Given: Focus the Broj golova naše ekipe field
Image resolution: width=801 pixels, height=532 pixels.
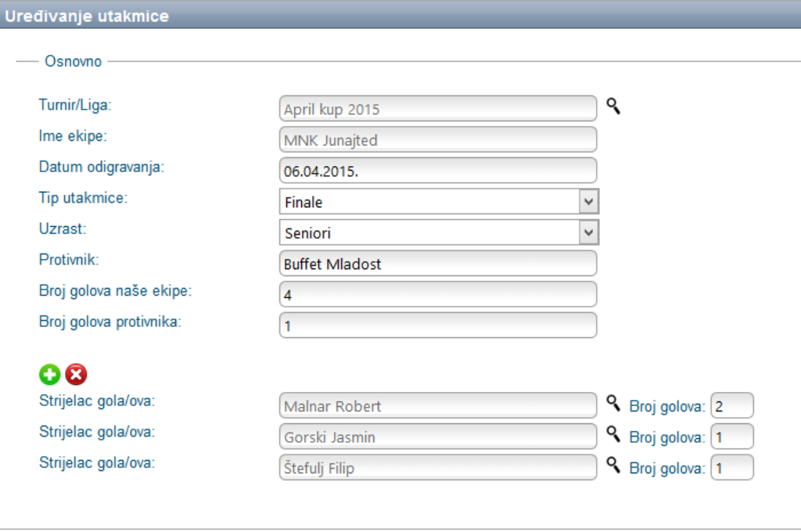Looking at the screenshot, I should (437, 294).
